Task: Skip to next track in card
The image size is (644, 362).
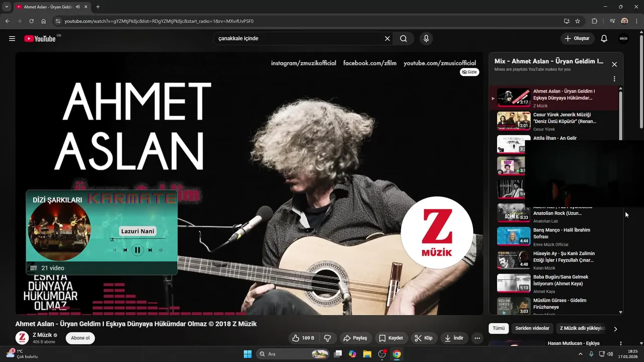Action: tap(150, 250)
